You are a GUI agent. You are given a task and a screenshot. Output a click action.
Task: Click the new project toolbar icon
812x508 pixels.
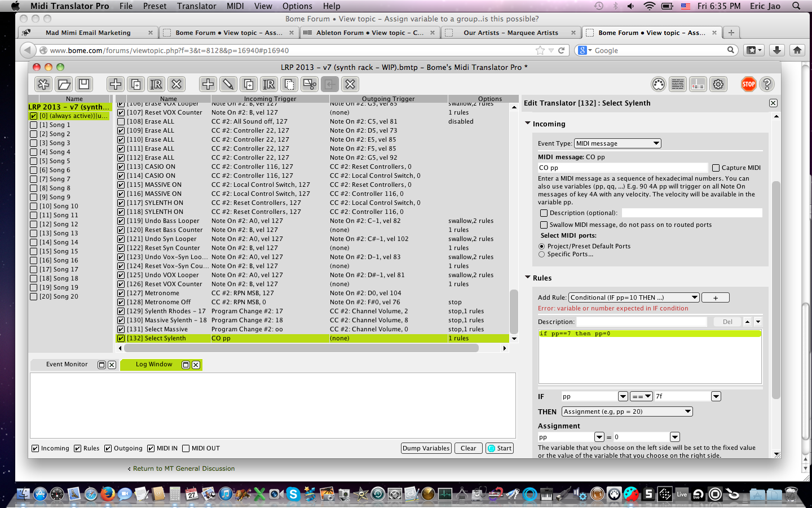tap(43, 84)
